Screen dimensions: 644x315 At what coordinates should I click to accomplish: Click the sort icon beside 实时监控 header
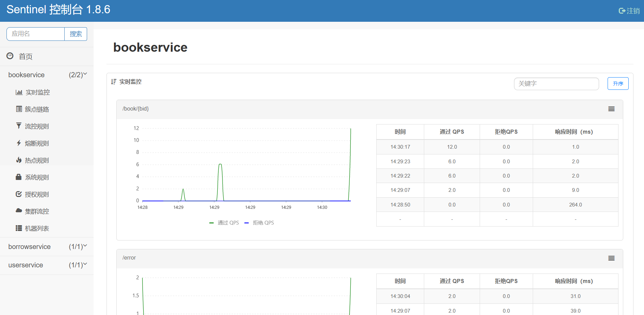(114, 81)
